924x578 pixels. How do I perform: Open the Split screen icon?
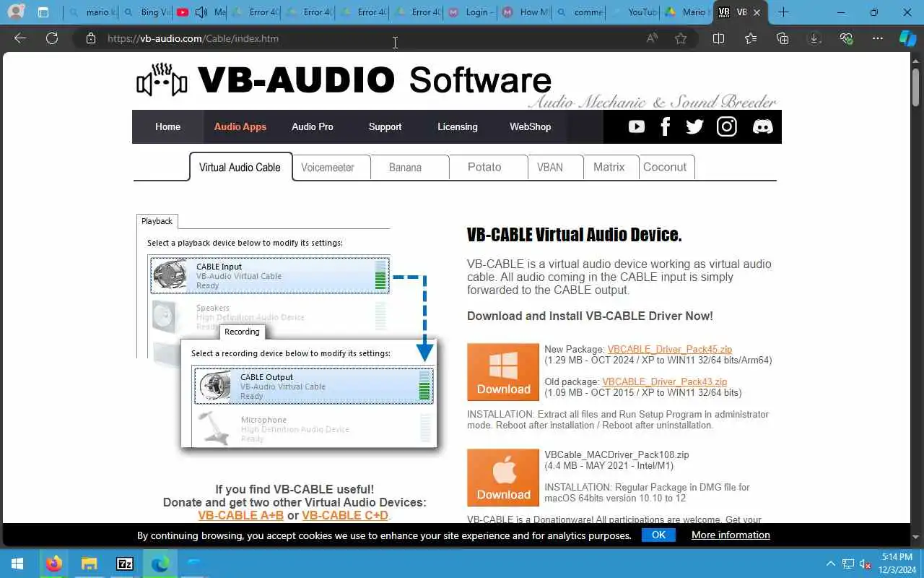718,38
